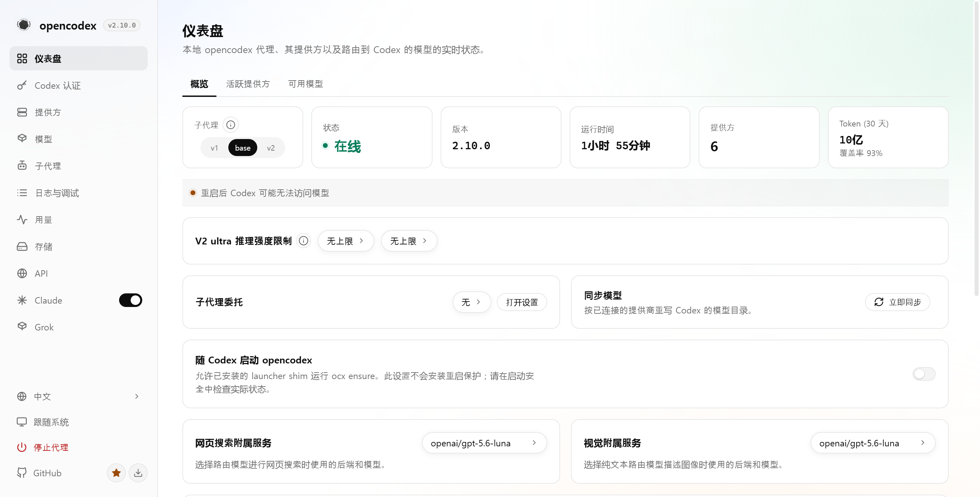Click the 立即同步 button
980x497 pixels.
pos(897,302)
